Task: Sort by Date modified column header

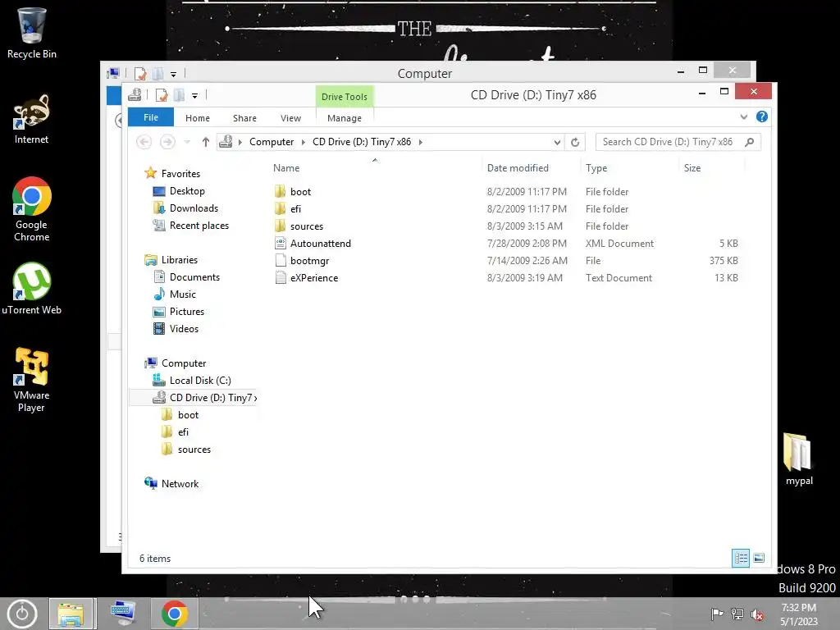Action: point(518,167)
